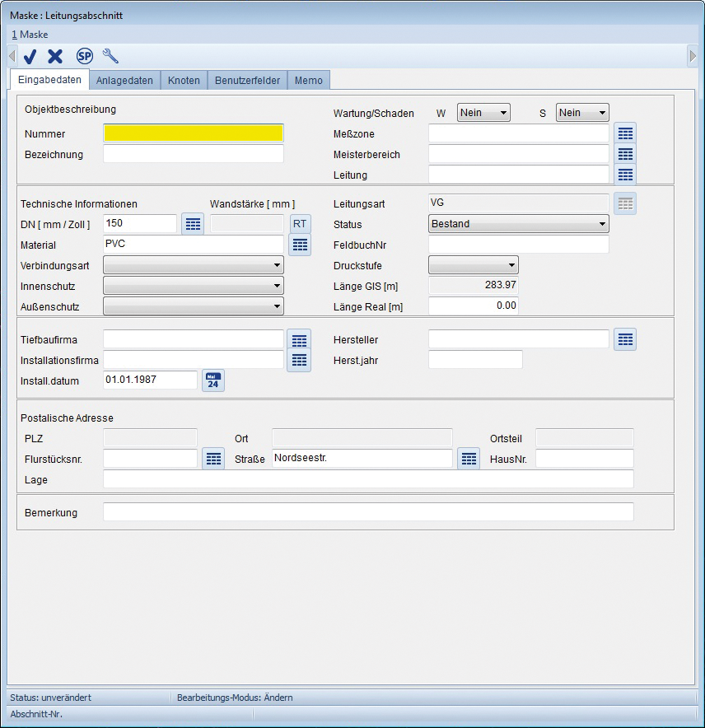Open the Straße lookup table icon

(469, 459)
